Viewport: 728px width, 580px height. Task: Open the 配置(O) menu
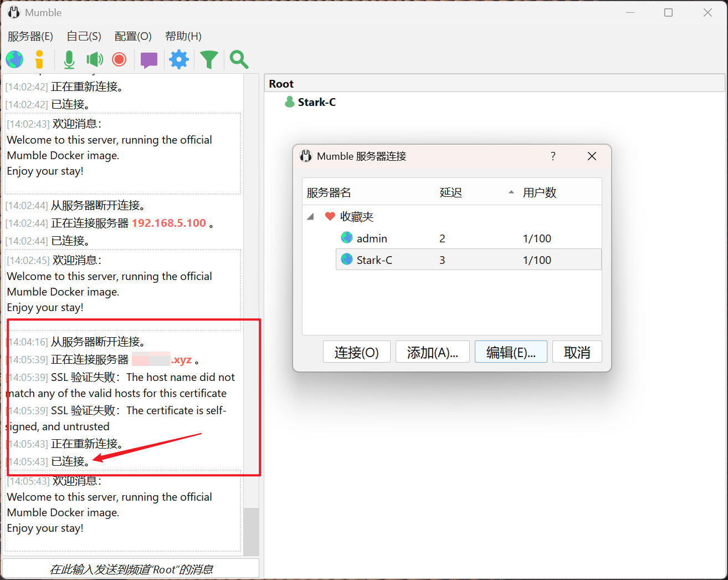[x=133, y=36]
